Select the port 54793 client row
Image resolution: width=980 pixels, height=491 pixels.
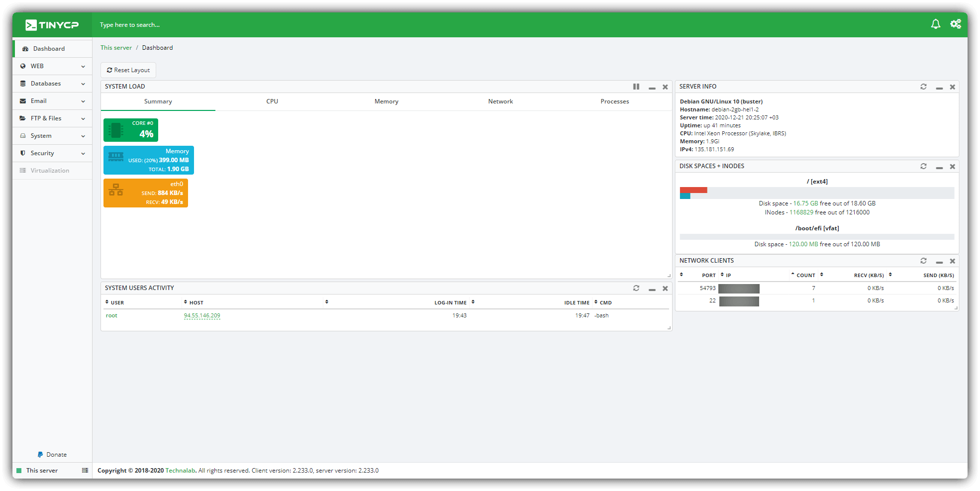pos(817,289)
